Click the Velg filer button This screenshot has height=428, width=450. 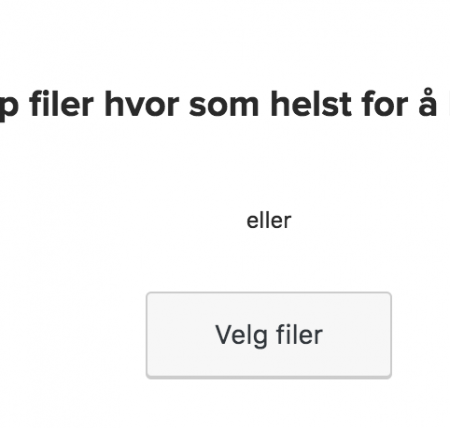point(269,335)
